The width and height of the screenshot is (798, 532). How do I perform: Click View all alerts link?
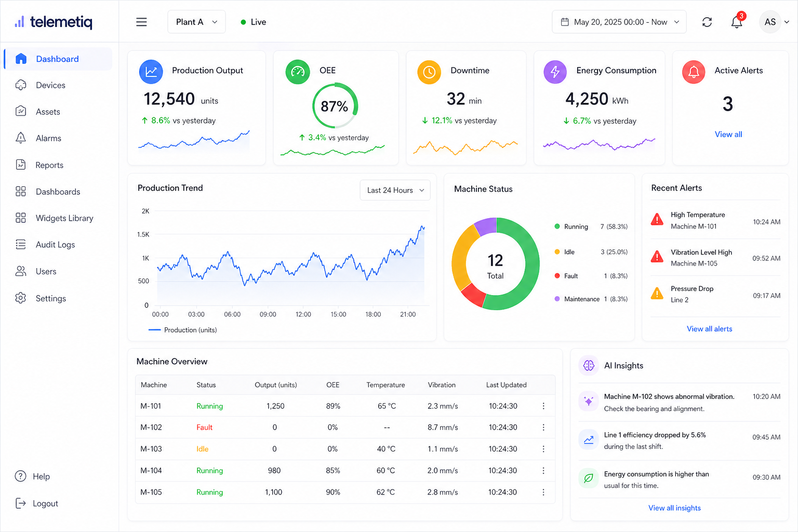(709, 329)
